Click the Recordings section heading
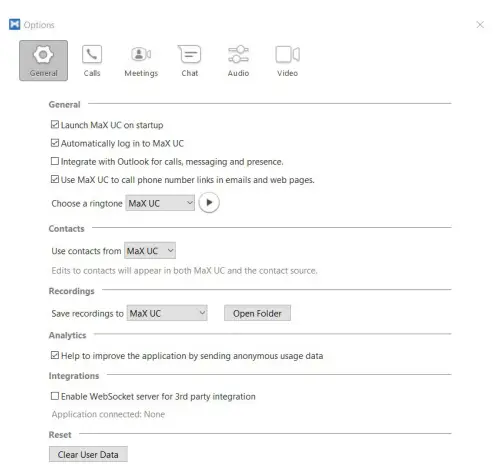 click(x=71, y=291)
